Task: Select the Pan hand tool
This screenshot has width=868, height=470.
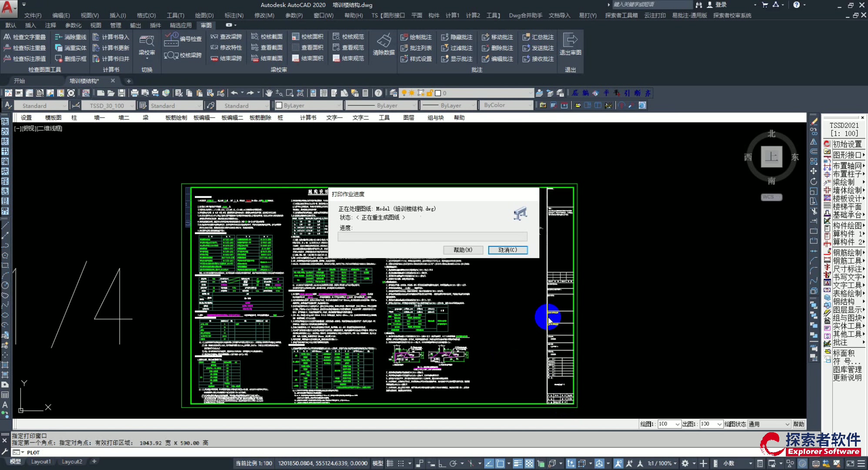Action: [269, 93]
